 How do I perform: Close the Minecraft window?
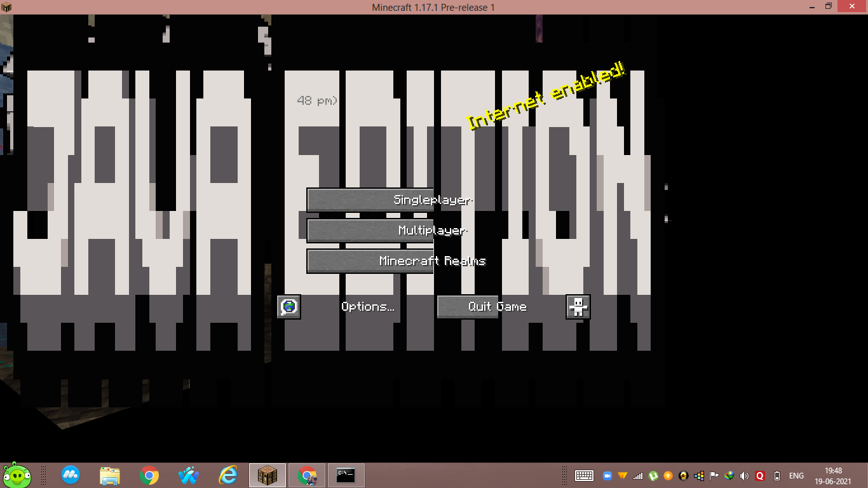click(851, 6)
